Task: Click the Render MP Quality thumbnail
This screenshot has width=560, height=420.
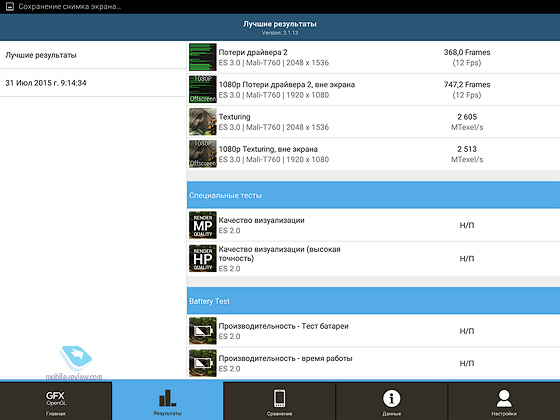Action: [202, 225]
